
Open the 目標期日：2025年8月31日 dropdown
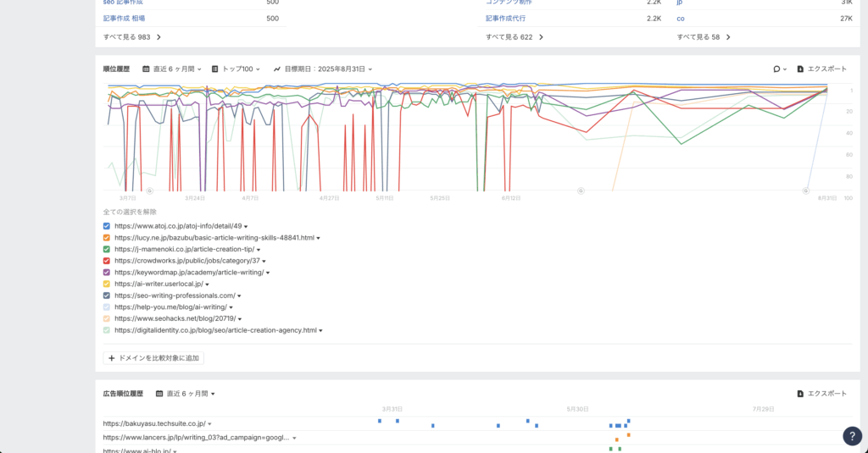click(x=323, y=69)
